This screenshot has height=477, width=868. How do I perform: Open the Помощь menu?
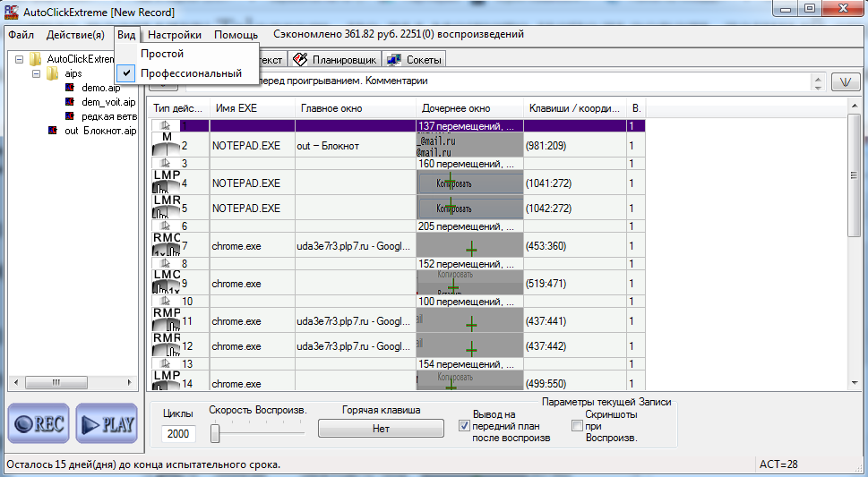[236, 35]
